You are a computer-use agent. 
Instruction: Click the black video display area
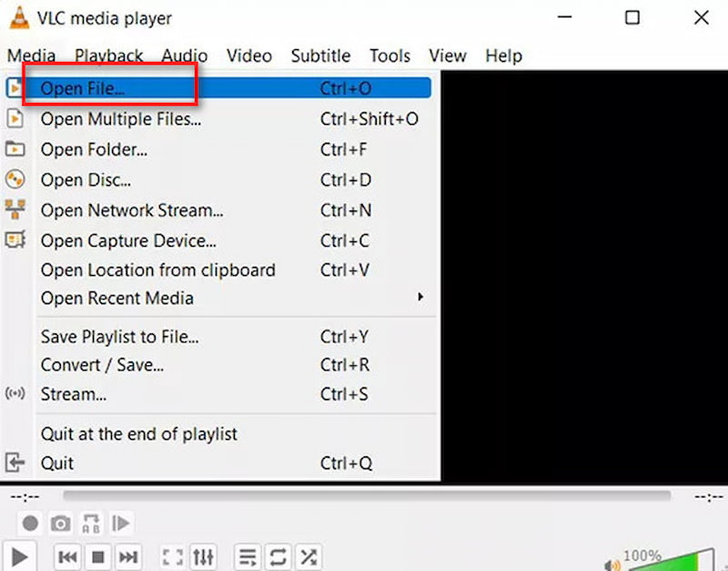(584, 277)
